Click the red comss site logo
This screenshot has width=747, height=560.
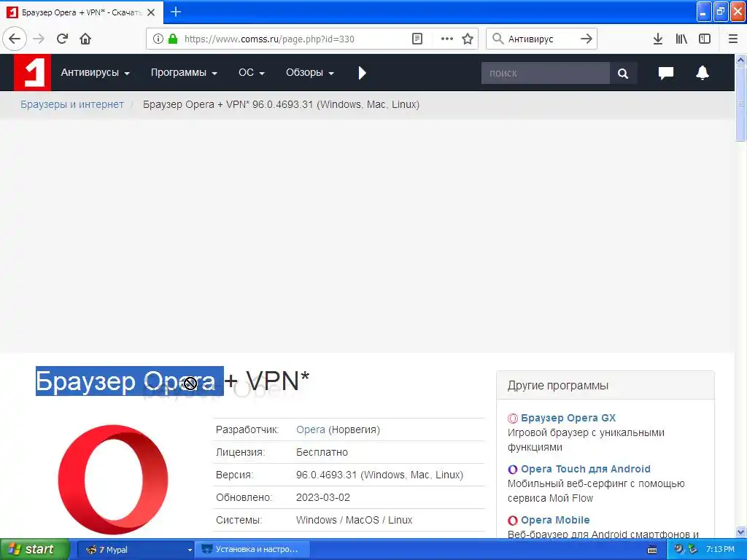click(x=32, y=72)
